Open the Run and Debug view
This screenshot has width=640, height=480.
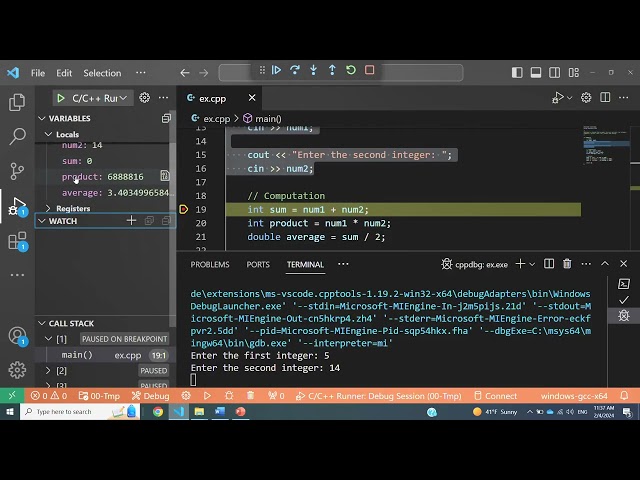click(17, 206)
